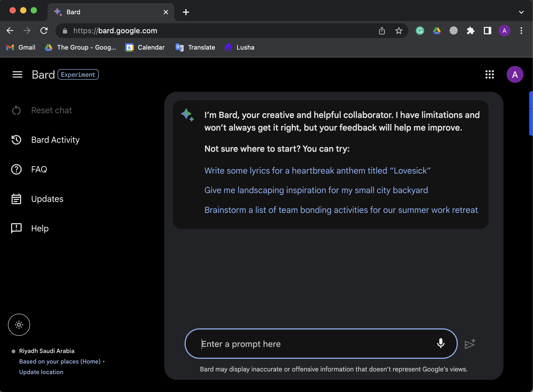Click 'Based on your places (Home)' link

click(x=60, y=361)
